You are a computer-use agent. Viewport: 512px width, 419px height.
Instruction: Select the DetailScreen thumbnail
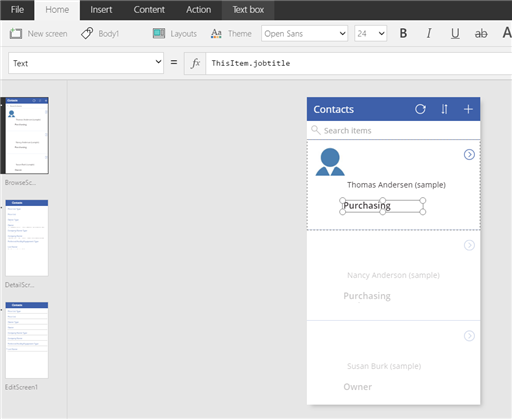tap(27, 238)
